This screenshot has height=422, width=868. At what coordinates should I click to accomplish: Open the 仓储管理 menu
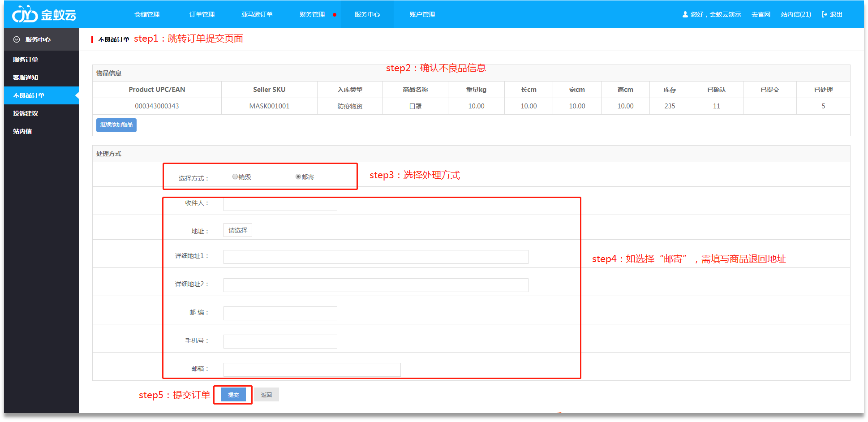pos(147,14)
